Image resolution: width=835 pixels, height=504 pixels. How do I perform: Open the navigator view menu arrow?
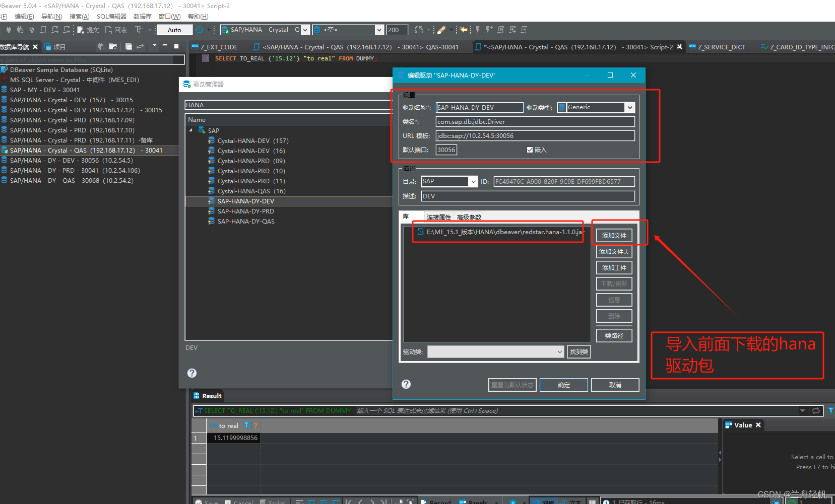(154, 46)
